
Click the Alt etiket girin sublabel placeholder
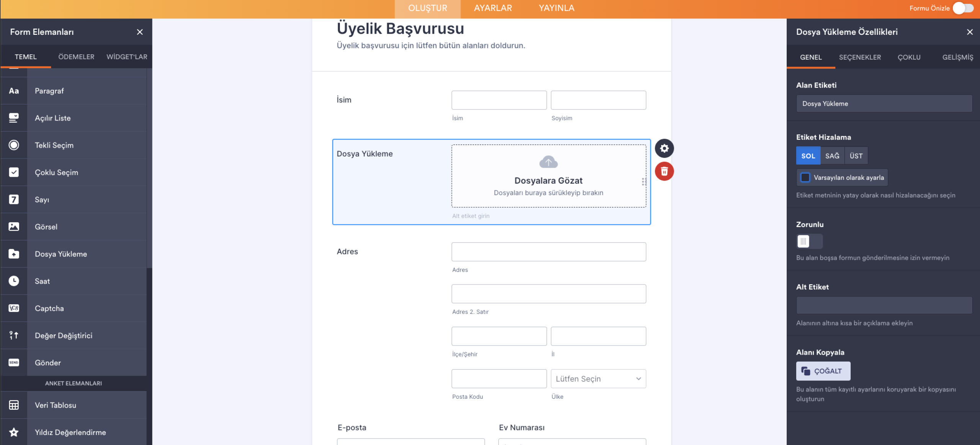tap(471, 216)
